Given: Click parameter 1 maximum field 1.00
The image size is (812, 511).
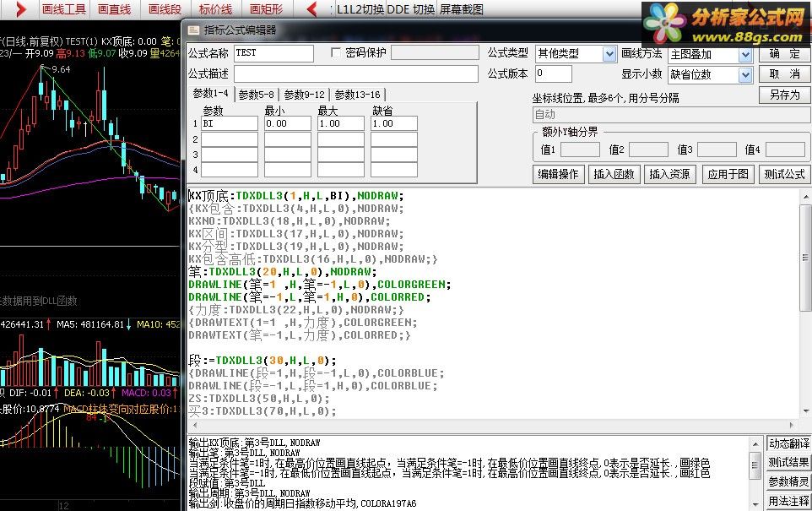Looking at the screenshot, I should pos(341,123).
